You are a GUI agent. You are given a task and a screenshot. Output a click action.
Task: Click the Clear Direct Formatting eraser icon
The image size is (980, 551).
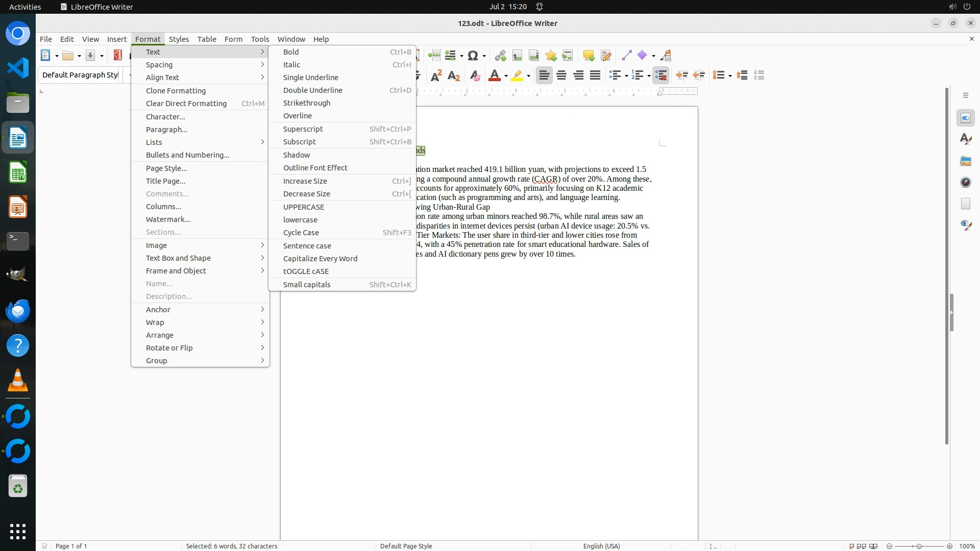(x=475, y=76)
